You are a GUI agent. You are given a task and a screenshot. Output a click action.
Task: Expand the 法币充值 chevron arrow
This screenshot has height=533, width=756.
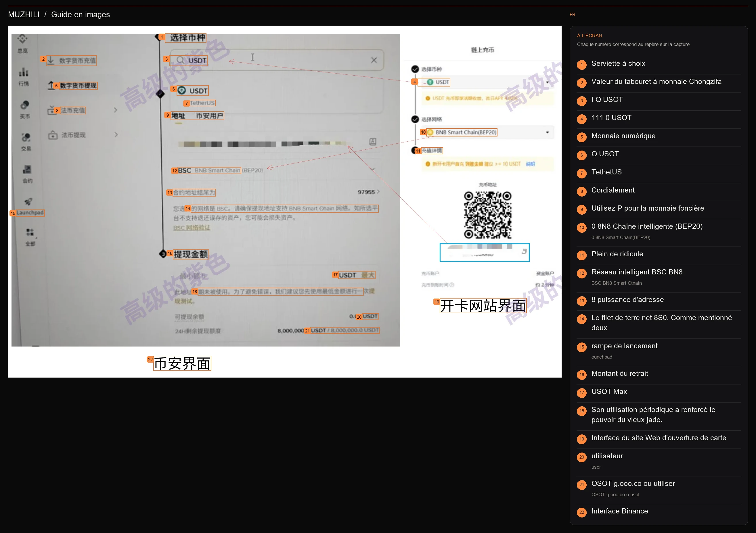coord(116,110)
